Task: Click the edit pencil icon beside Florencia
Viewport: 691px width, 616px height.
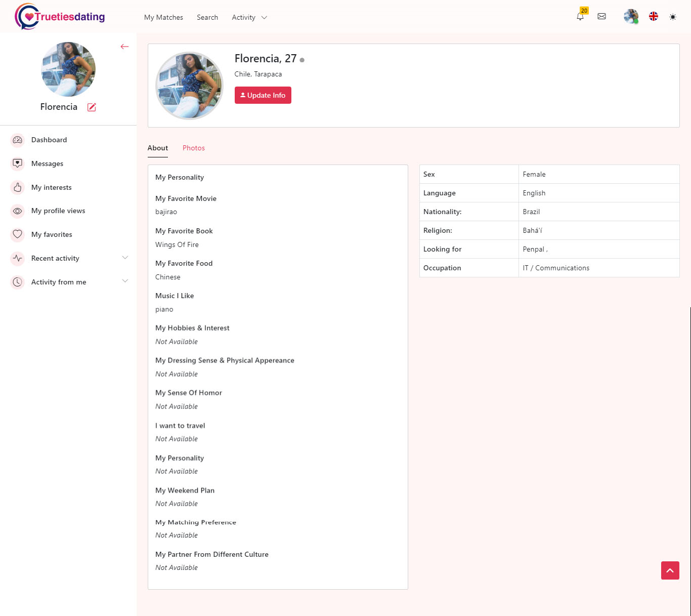Action: (92, 107)
